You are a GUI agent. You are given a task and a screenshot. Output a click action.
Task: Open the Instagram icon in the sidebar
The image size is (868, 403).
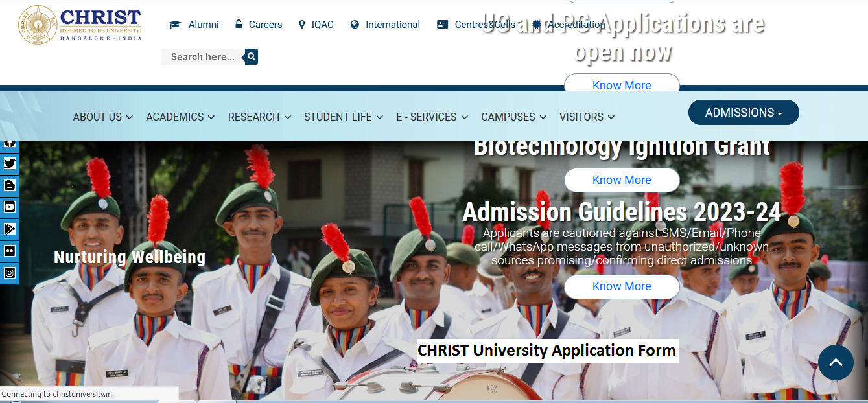pos(9,273)
